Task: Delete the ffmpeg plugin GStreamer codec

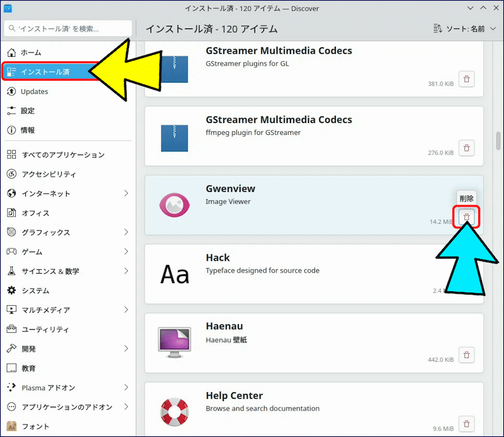Action: (466, 148)
